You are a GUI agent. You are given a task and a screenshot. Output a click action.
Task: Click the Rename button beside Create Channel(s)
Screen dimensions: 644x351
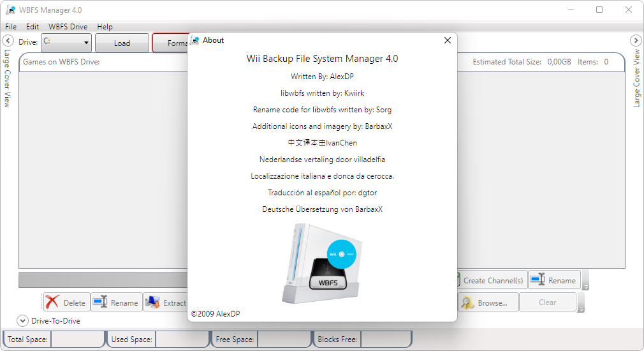click(553, 280)
